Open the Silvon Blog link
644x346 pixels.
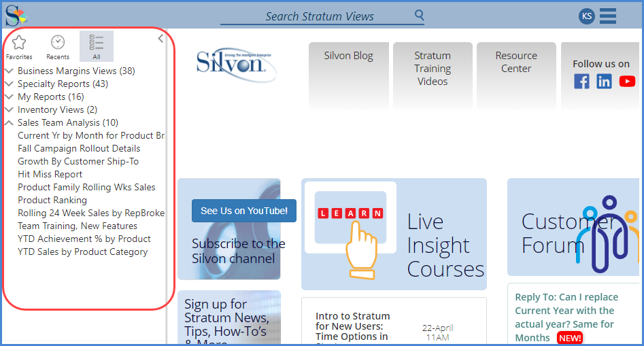pyautogui.click(x=348, y=56)
